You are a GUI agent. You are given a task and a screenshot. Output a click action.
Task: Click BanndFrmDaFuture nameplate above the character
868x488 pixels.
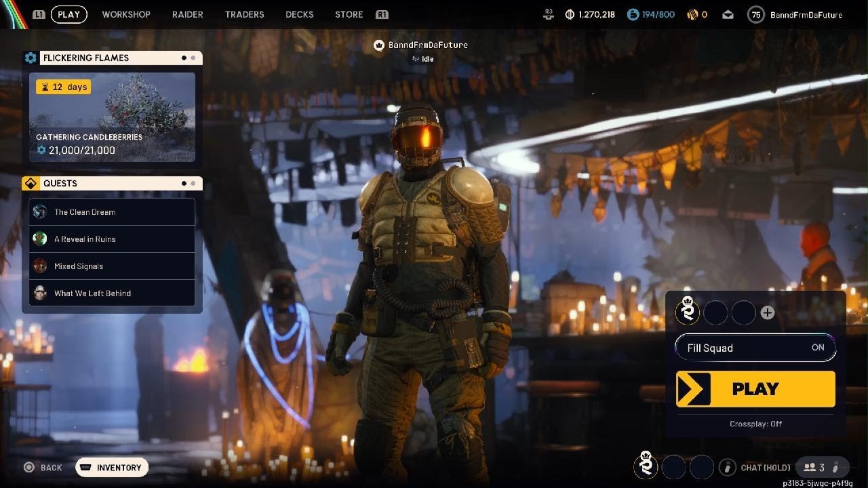pos(428,45)
